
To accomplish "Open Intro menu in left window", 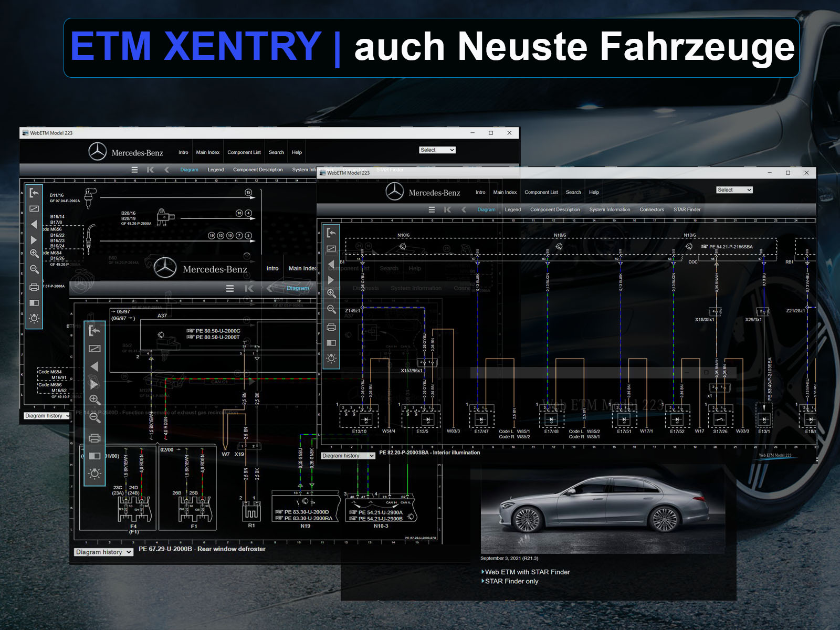I will point(183,152).
